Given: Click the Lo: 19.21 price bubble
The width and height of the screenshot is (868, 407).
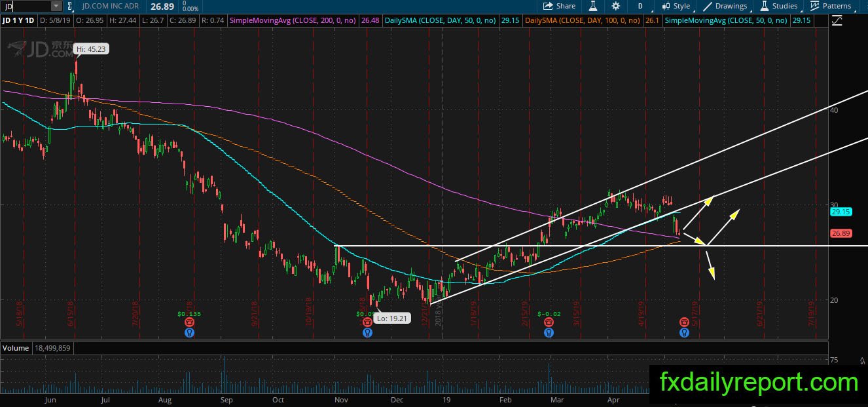Looking at the screenshot, I should tap(393, 317).
